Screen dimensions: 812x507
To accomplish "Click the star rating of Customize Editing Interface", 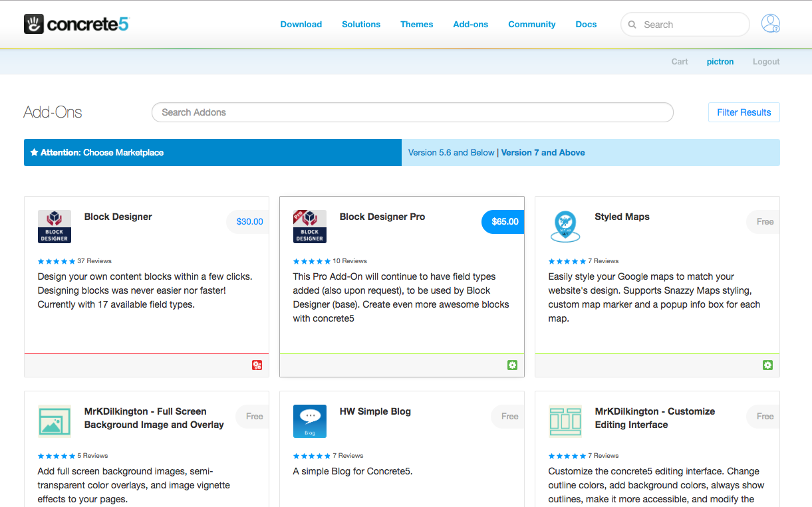I will [567, 456].
